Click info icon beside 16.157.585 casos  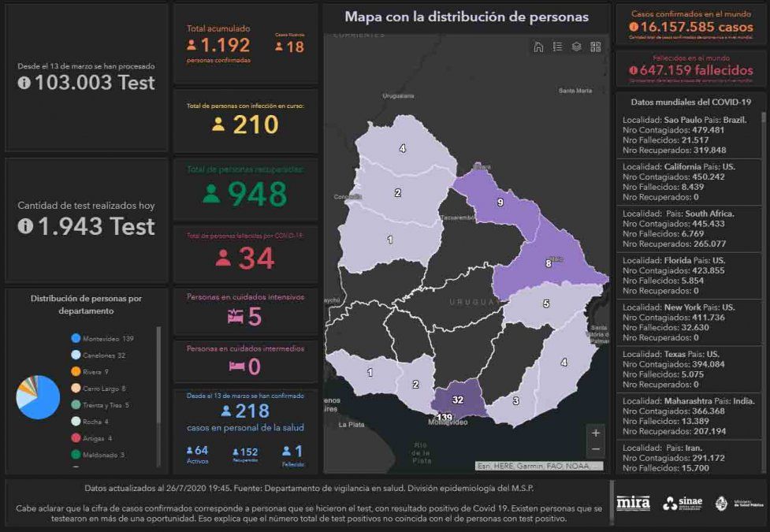pyautogui.click(x=634, y=28)
